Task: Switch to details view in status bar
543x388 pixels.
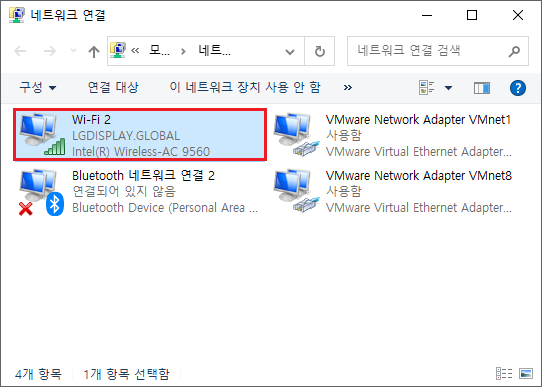Action: coord(504,374)
